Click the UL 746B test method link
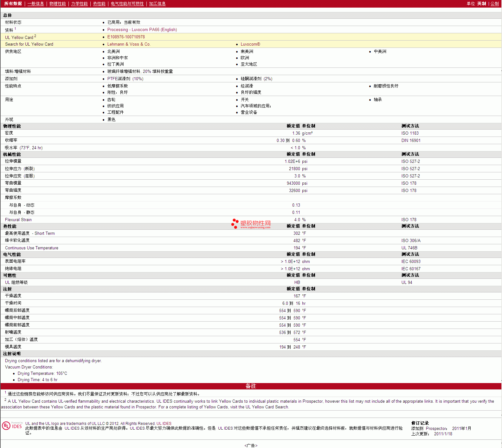 [409, 248]
